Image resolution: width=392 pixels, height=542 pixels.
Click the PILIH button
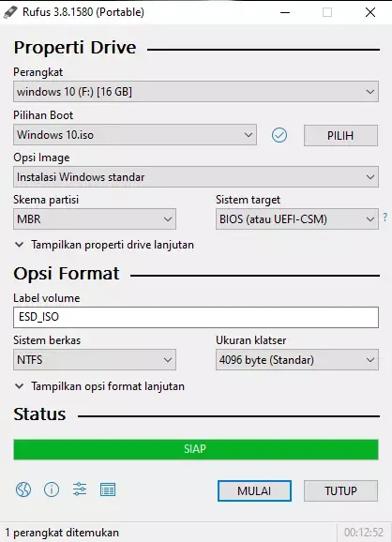340,135
